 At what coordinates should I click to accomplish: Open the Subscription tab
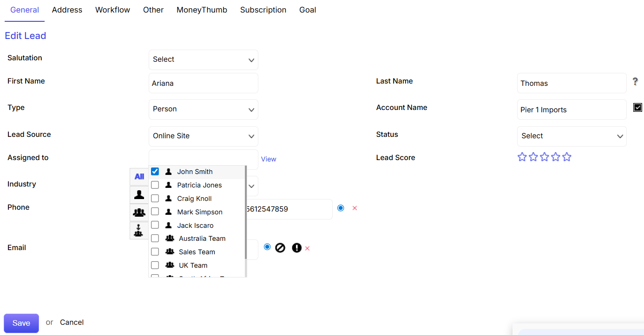pos(263,10)
